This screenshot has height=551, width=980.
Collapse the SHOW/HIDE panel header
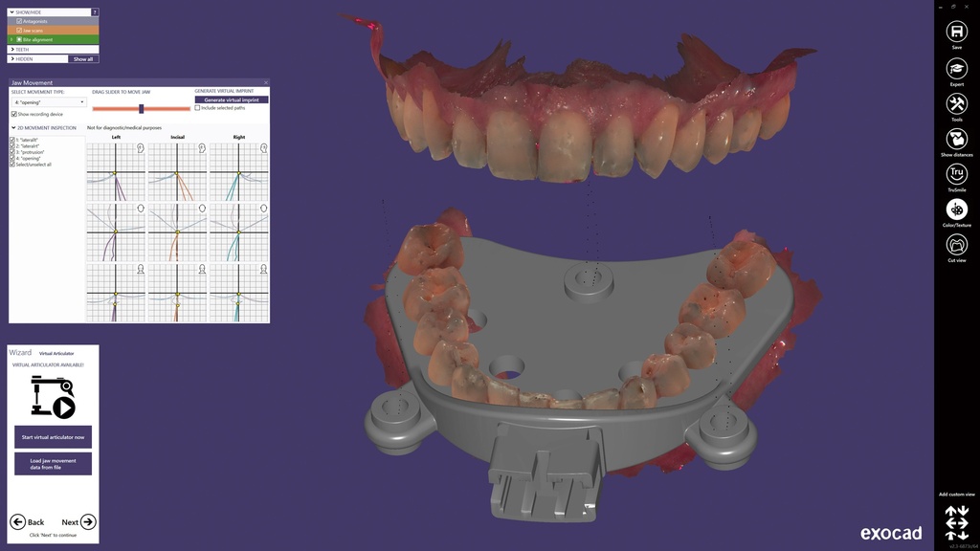point(11,12)
